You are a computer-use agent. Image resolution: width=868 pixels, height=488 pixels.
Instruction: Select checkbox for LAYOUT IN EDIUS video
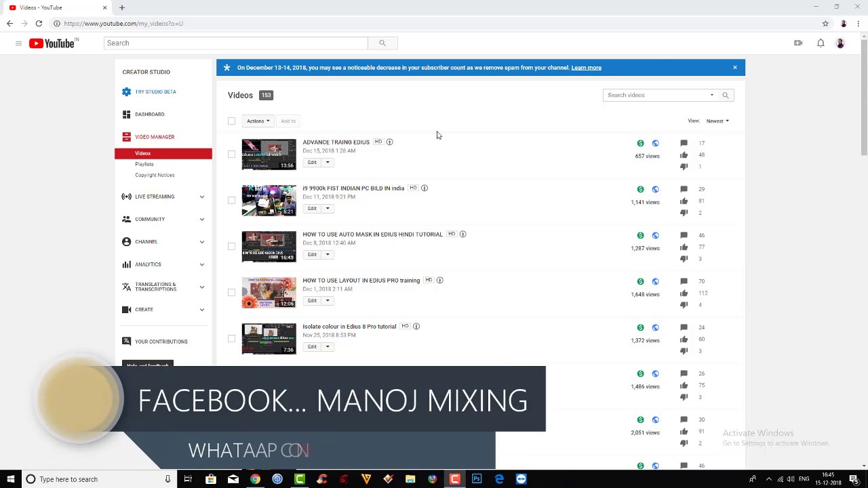(231, 293)
